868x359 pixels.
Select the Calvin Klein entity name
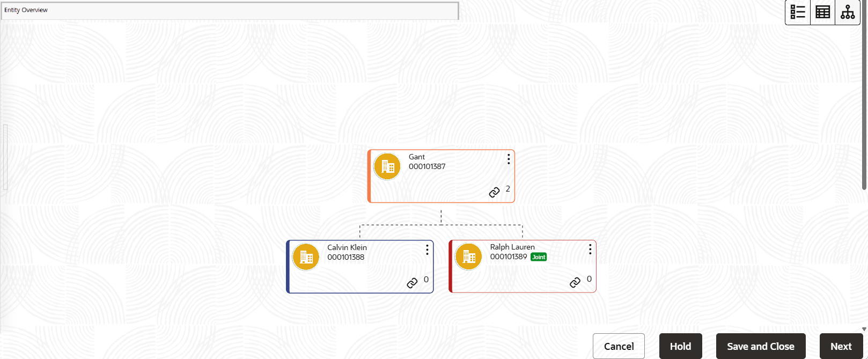[347, 247]
